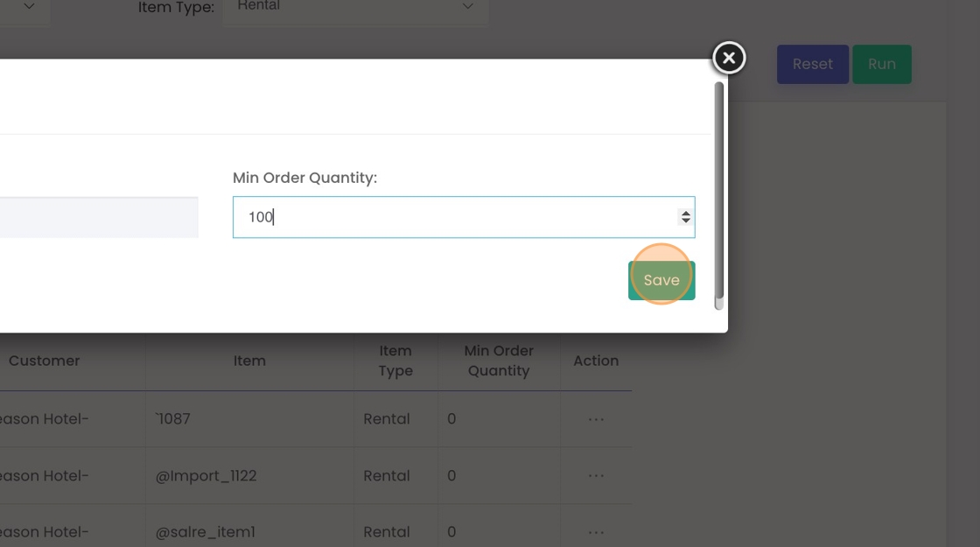The image size is (980, 547).
Task: Expand the dropdown chevron at top left
Action: click(x=29, y=6)
